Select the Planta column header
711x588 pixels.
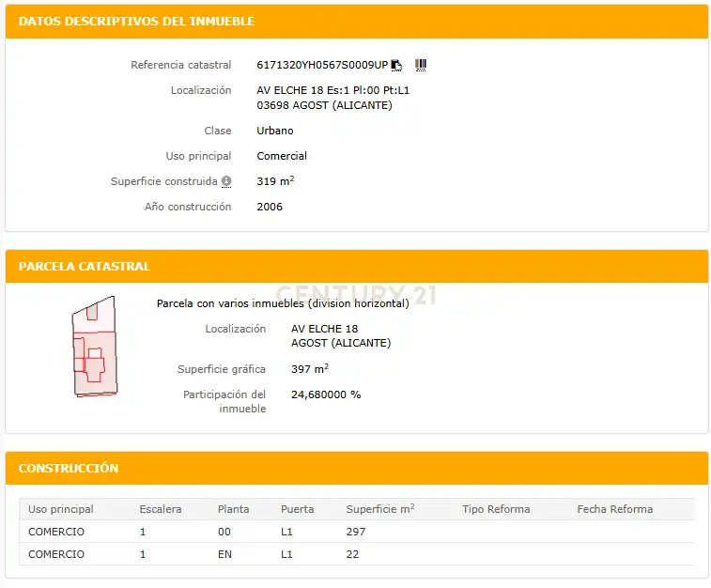point(233,509)
